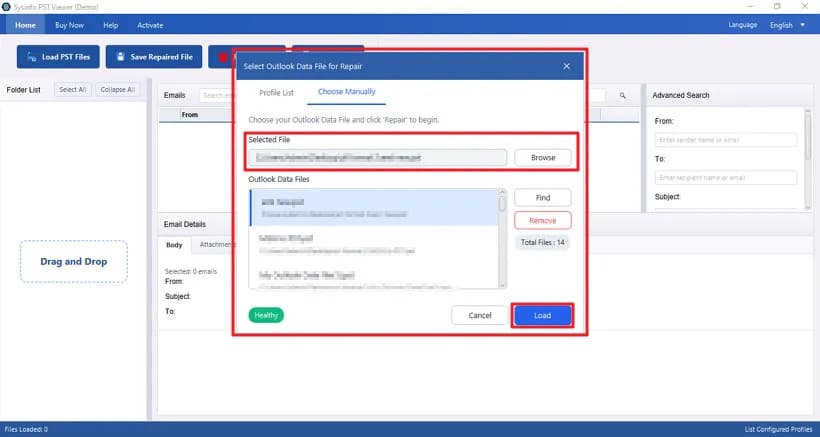Image resolution: width=820 pixels, height=437 pixels.
Task: Click the From sender name field
Action: (726, 140)
